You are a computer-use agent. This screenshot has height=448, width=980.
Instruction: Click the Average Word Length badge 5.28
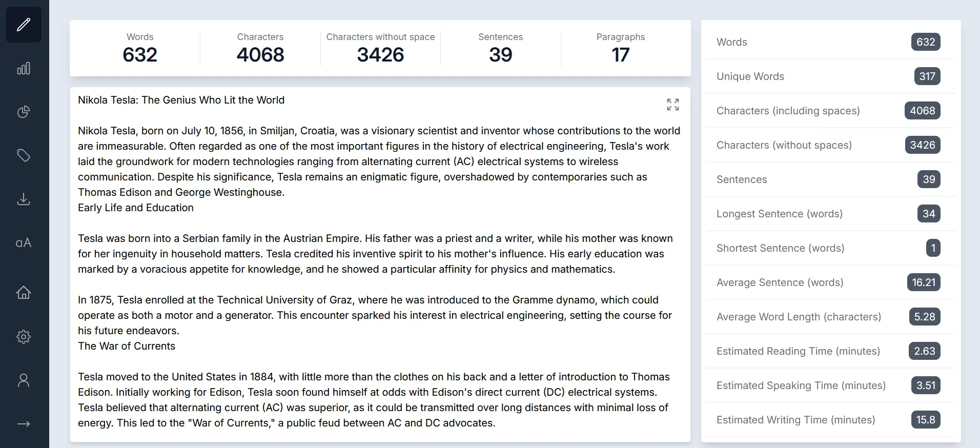(925, 317)
